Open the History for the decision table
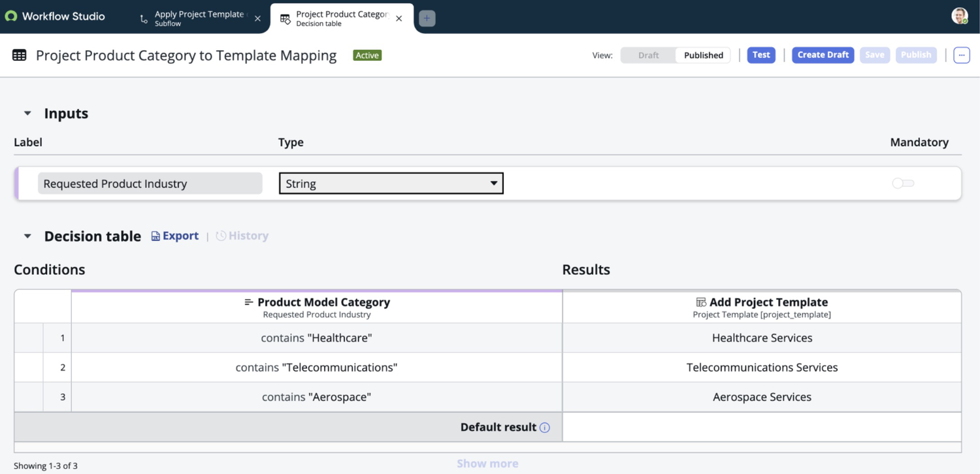Screen dimensions: 980x474 tap(242, 235)
